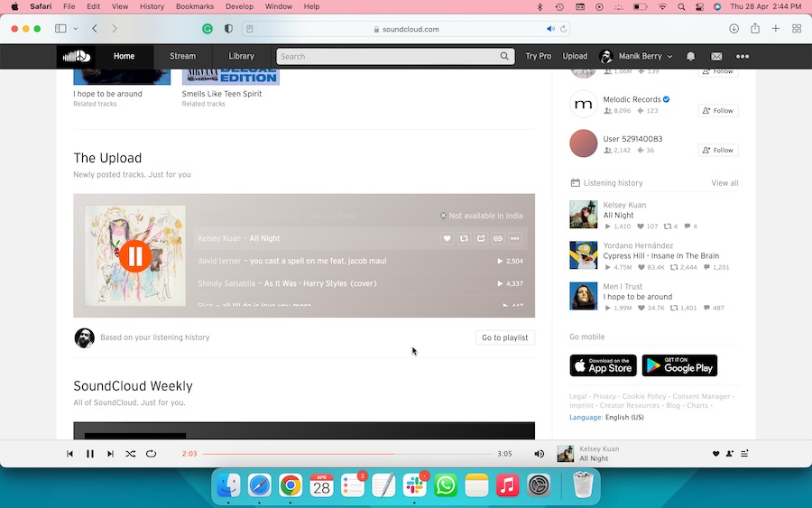Open Melodic Records profile avatar
The width and height of the screenshot is (812, 508).
tap(583, 104)
